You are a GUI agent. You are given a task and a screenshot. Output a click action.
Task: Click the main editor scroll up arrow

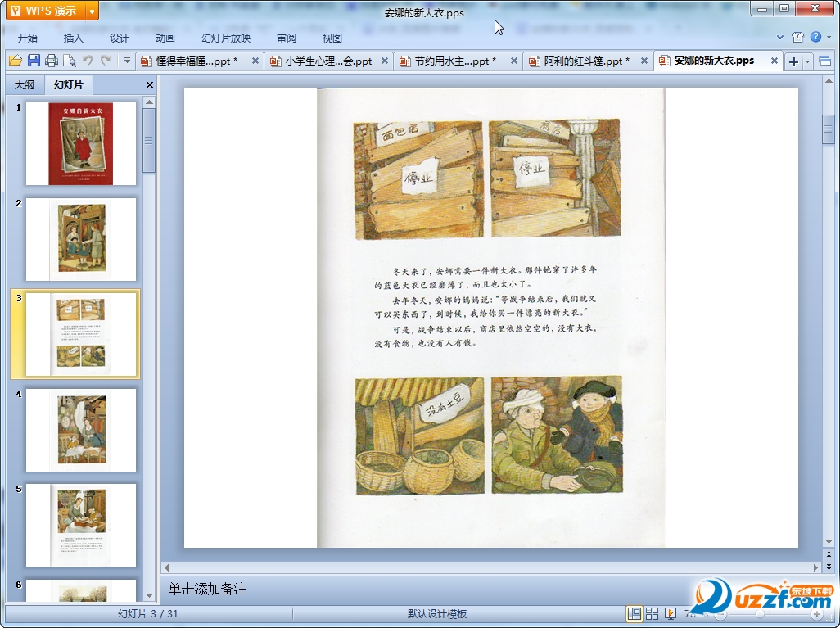(829, 81)
